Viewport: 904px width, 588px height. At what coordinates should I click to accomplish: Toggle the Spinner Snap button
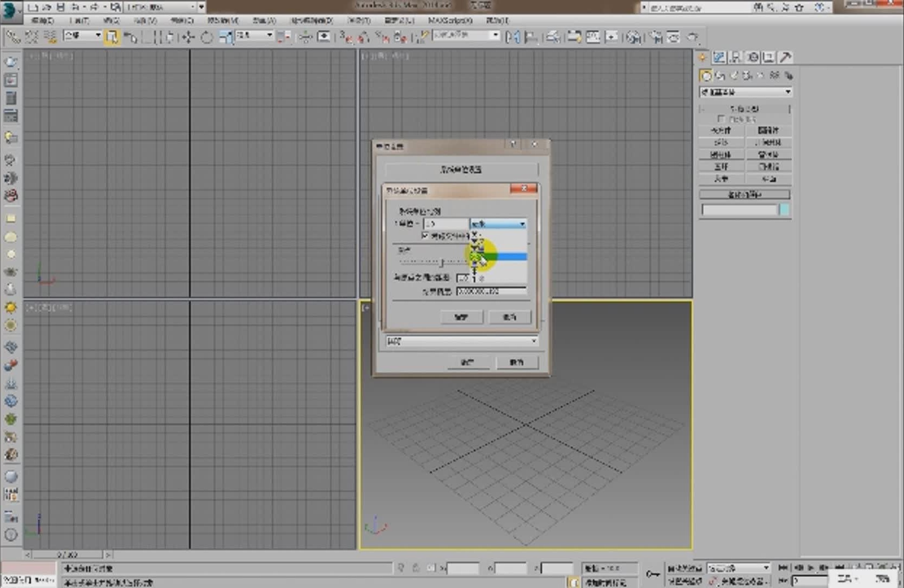tap(401, 37)
